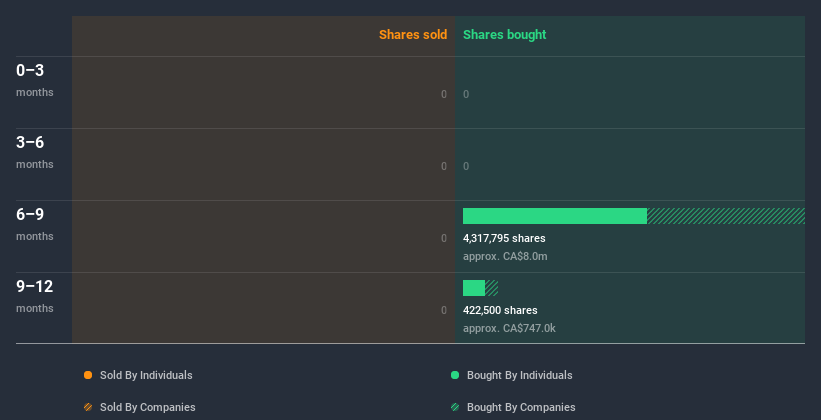Screen dimensions: 821x420
Task: Click the approx. CA$747.0k value
Action: pos(509,328)
